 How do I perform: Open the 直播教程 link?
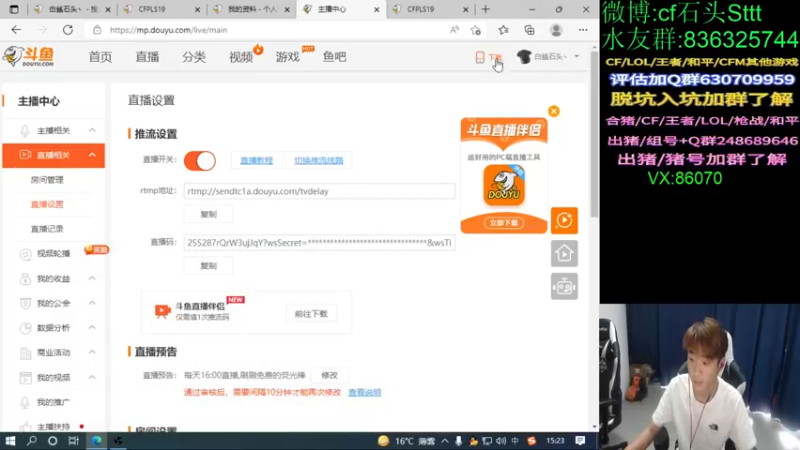point(257,161)
